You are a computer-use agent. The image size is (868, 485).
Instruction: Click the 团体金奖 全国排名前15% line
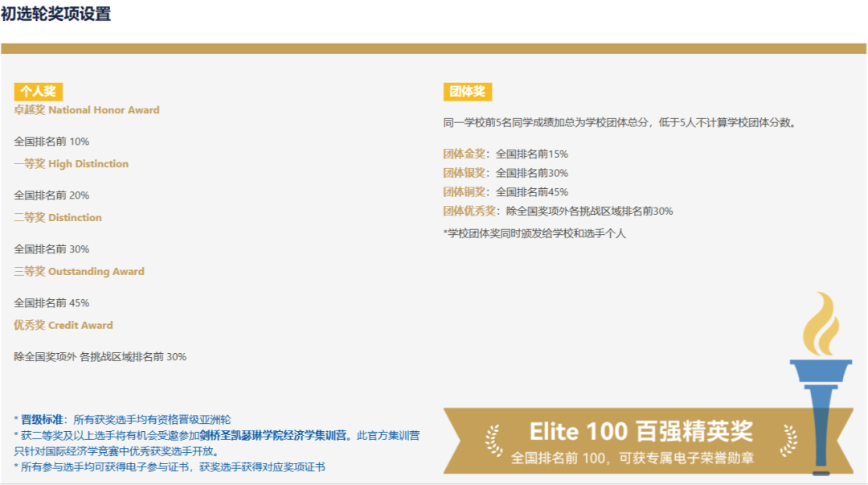tap(506, 154)
